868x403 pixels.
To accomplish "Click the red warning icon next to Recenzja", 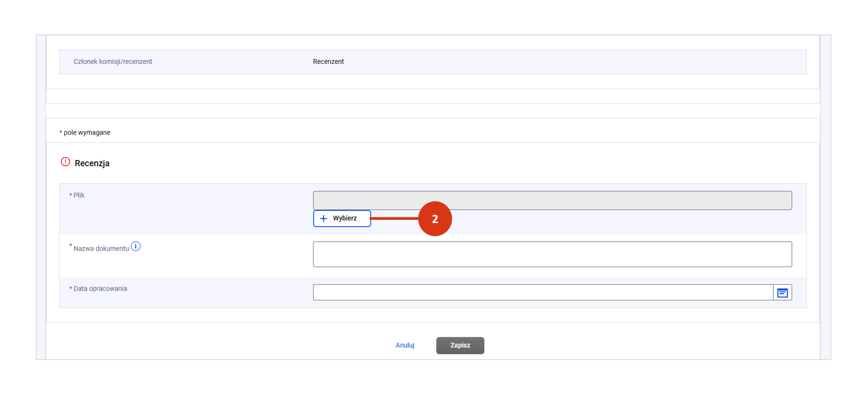I will pyautogui.click(x=65, y=162).
